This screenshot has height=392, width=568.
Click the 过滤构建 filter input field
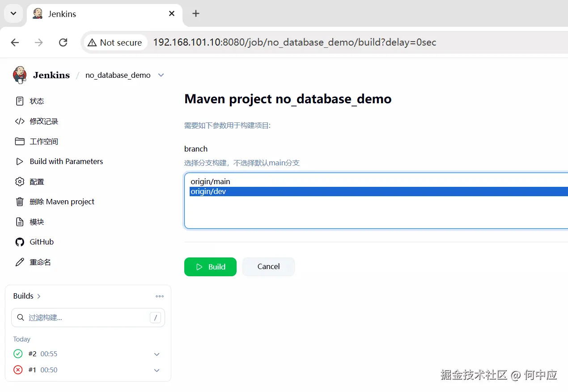88,318
